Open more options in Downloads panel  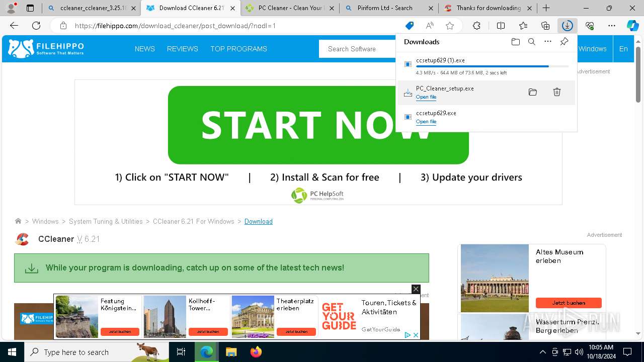[x=547, y=42]
